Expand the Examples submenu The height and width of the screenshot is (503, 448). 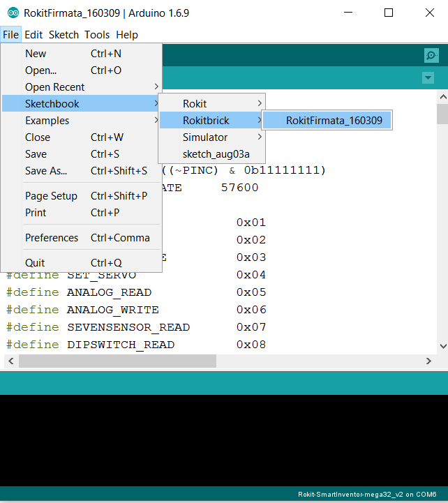pos(82,121)
